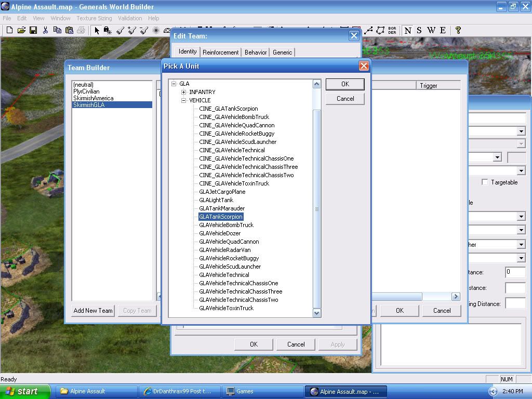This screenshot has width=532, height=399.
Task: Click the unit tree scroll down arrow
Action: click(316, 313)
